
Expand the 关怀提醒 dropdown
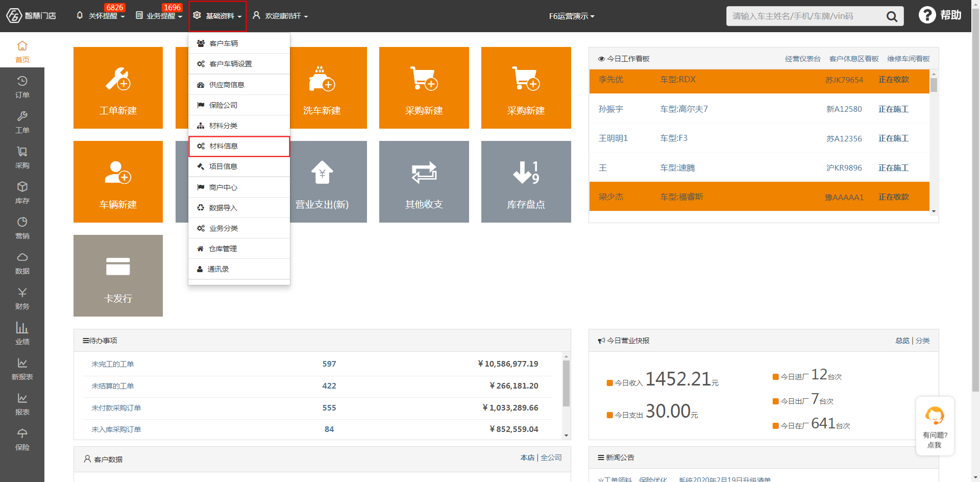pyautogui.click(x=101, y=16)
